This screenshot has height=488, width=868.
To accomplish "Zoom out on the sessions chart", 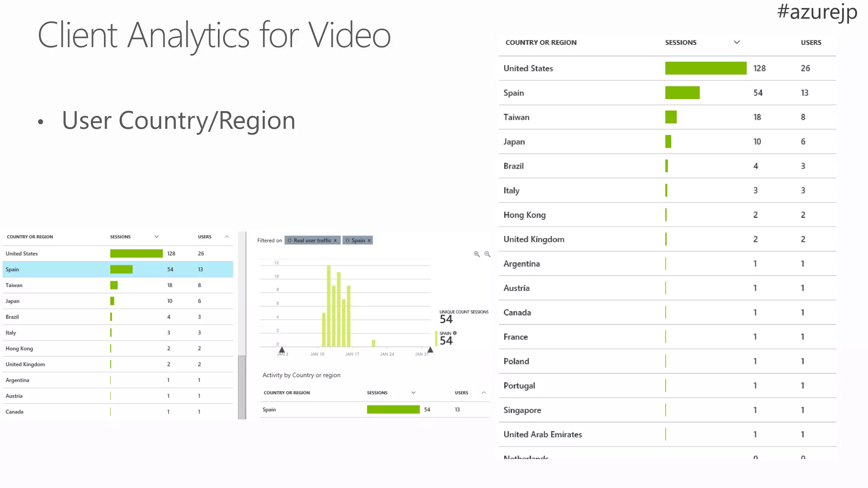I will click(487, 254).
